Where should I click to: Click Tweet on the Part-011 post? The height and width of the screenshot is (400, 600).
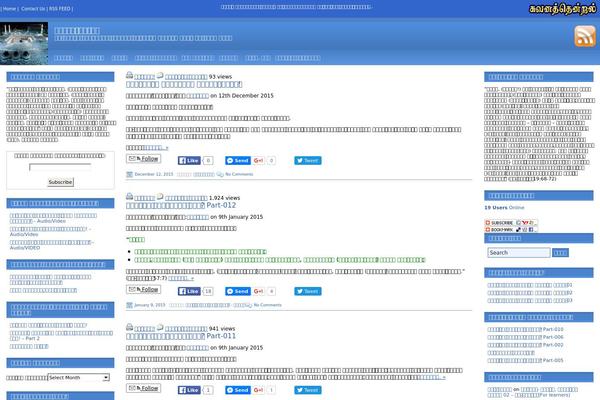[308, 390]
